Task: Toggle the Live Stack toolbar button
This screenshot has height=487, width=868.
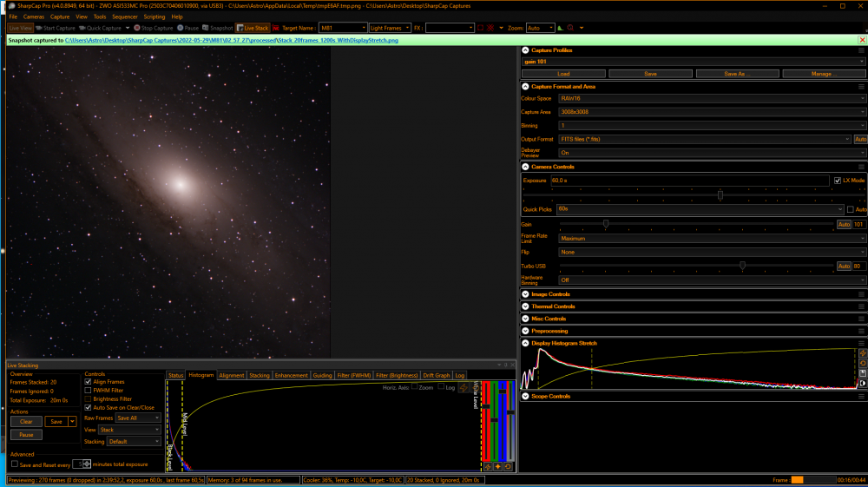Action: (x=253, y=28)
